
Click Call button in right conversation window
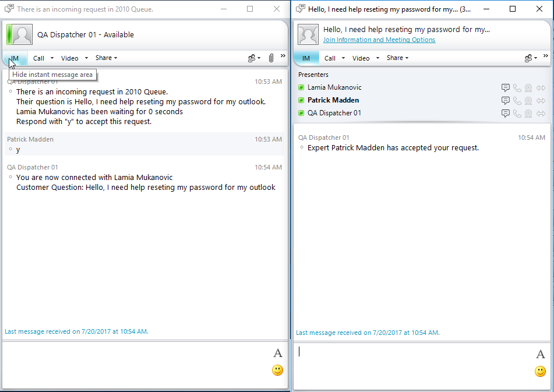pyautogui.click(x=330, y=58)
